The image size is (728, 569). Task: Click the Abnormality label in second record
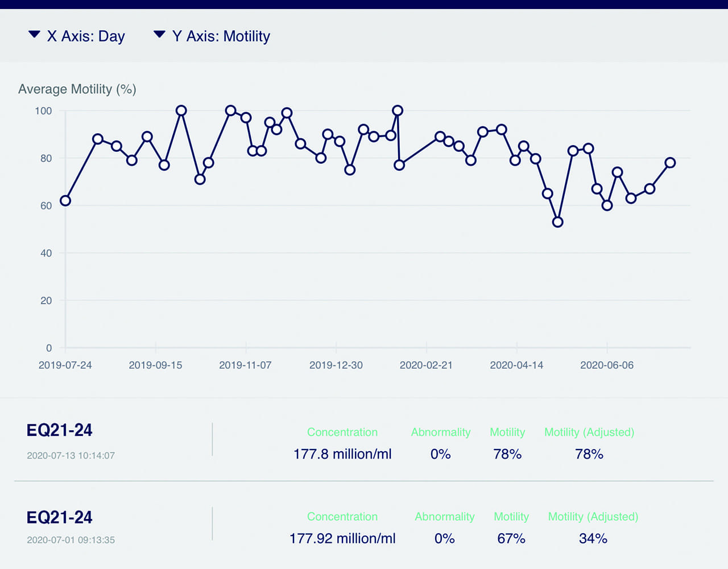point(444,517)
